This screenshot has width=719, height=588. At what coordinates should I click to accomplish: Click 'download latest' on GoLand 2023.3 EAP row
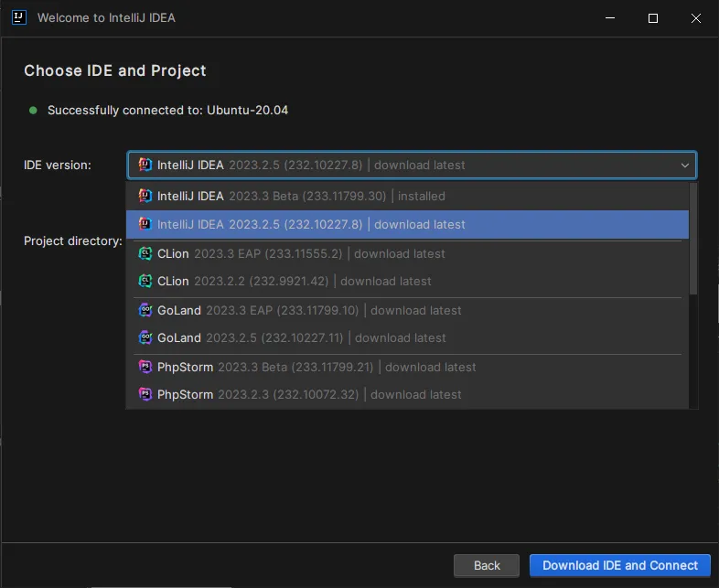click(x=416, y=310)
